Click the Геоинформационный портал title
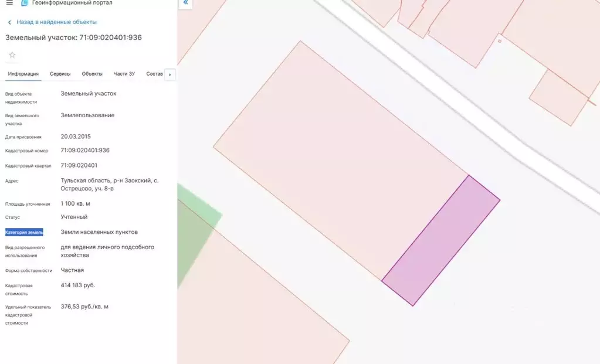The height and width of the screenshot is (364, 600). click(x=72, y=3)
